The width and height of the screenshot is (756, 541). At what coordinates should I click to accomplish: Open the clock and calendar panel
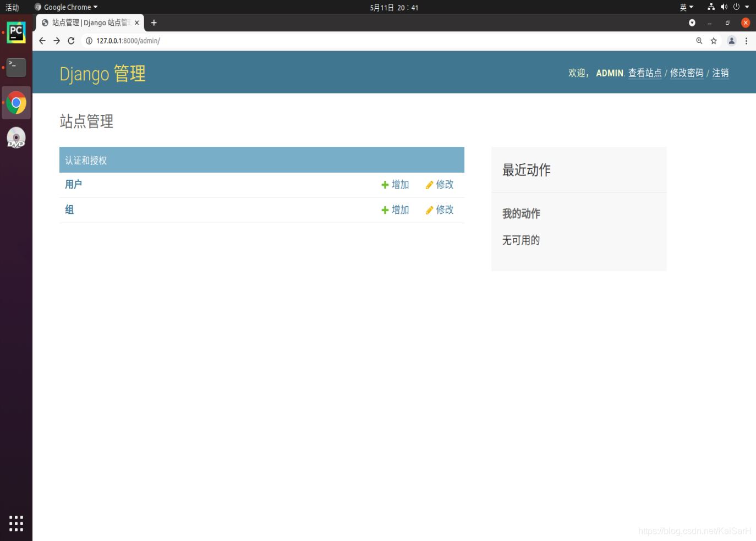coord(394,8)
